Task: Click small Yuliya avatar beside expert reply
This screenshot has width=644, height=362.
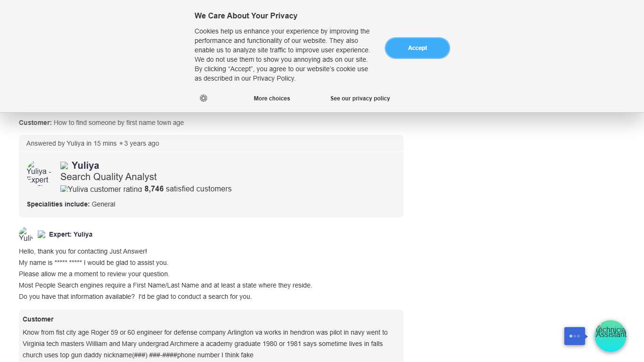Action: (x=25, y=234)
